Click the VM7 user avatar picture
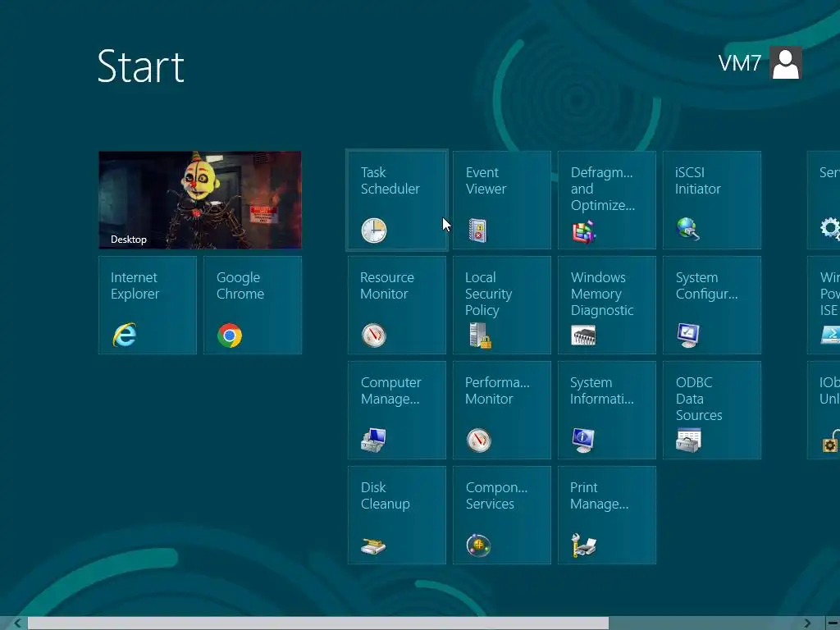The image size is (840, 630). coord(786,63)
